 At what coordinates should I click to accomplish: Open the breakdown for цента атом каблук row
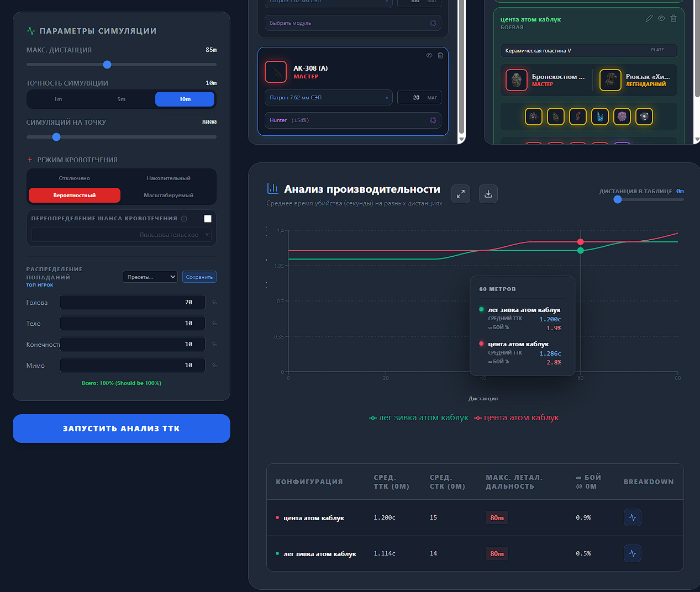tap(633, 517)
